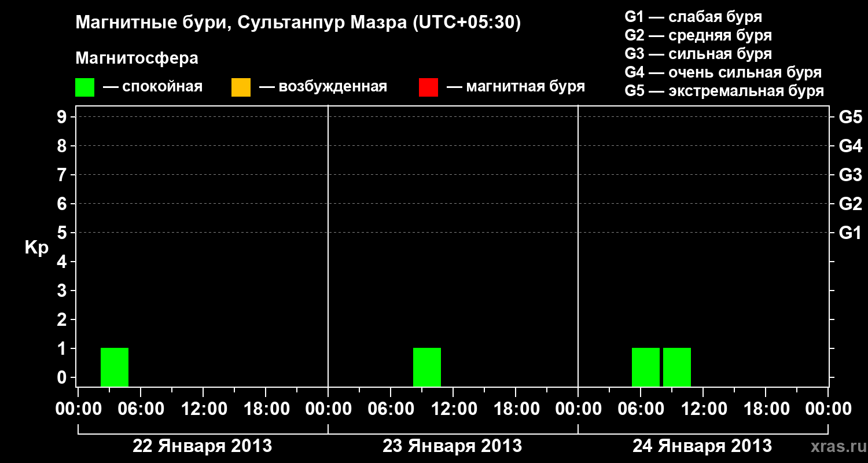Click 'G5 — экстремальная буря' legend line
The image size is (868, 463).
[x=724, y=91]
